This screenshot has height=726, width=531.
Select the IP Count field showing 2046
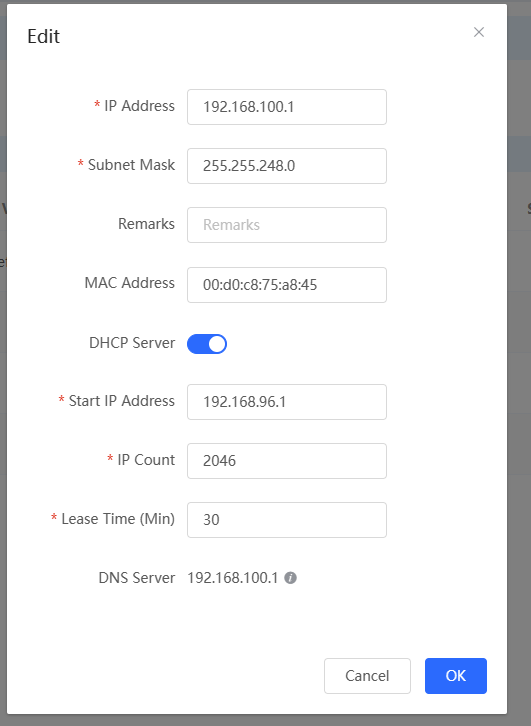click(287, 461)
